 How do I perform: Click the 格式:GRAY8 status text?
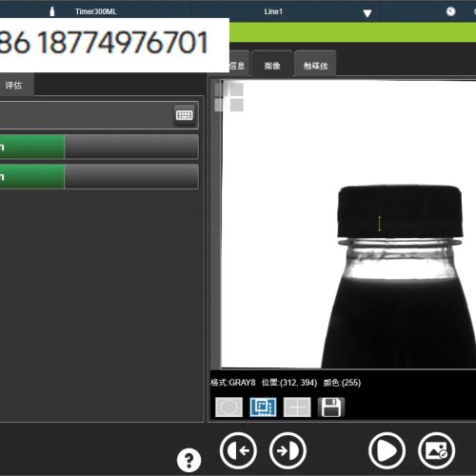pos(233,383)
